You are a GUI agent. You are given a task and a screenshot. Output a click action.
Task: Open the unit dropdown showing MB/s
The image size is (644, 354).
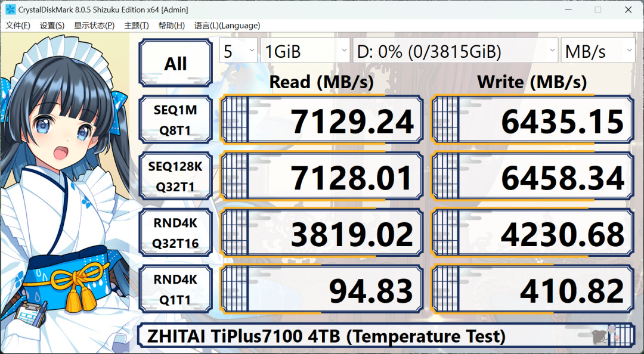point(598,51)
